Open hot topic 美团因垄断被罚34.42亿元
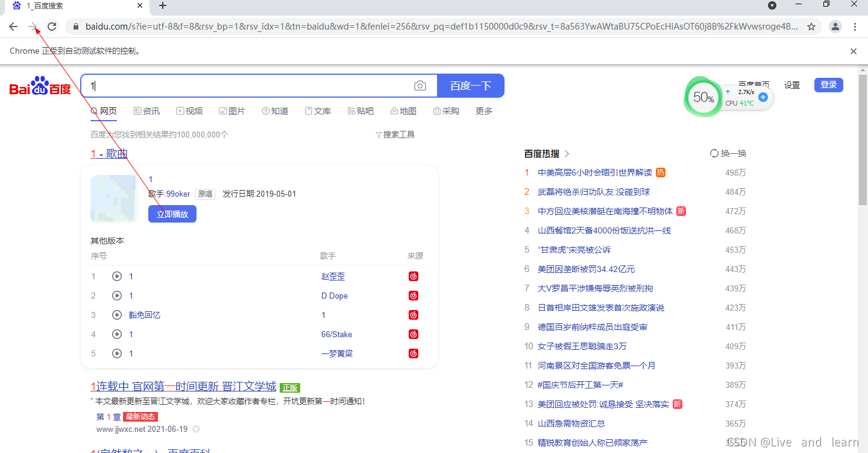The image size is (868, 453). (x=586, y=269)
